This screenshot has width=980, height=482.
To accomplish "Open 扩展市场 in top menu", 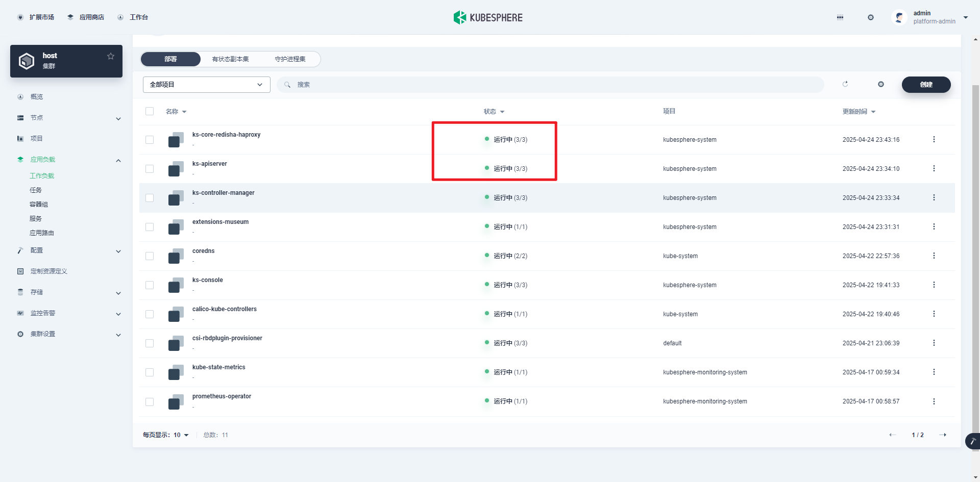I will pyautogui.click(x=36, y=17).
